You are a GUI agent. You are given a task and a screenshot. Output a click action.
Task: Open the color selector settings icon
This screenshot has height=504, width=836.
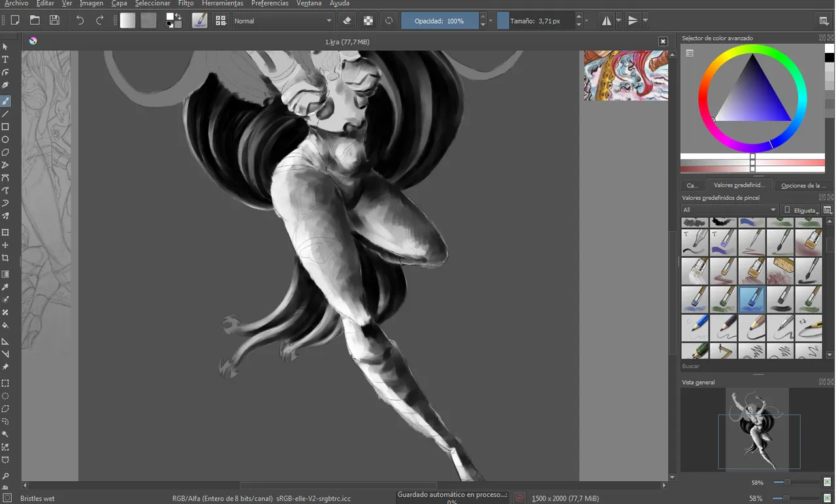point(690,54)
